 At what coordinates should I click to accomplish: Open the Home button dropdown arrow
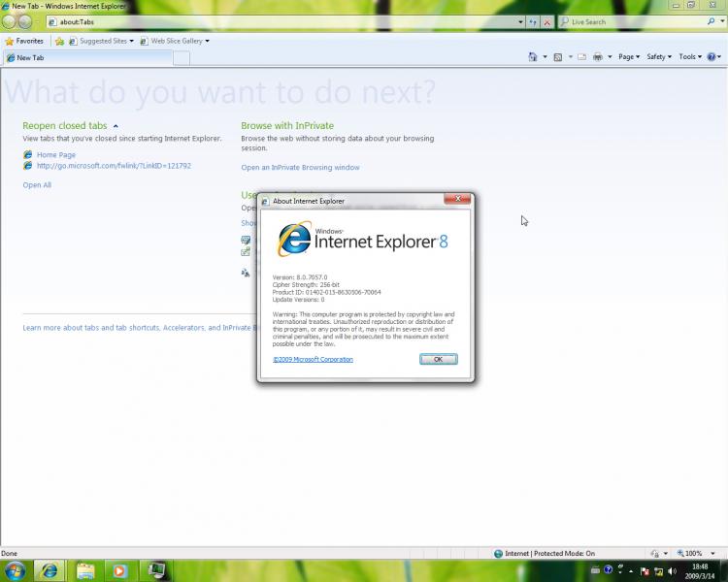tap(546, 56)
